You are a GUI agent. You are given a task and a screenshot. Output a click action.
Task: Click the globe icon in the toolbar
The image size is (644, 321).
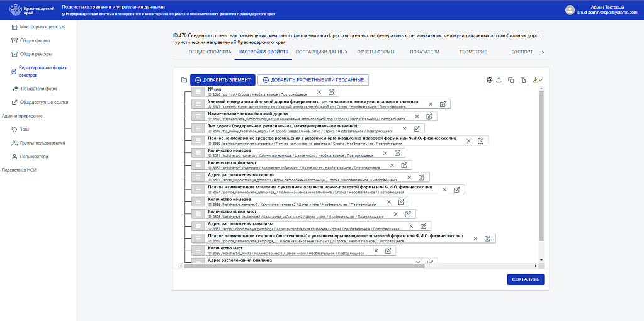(490, 80)
